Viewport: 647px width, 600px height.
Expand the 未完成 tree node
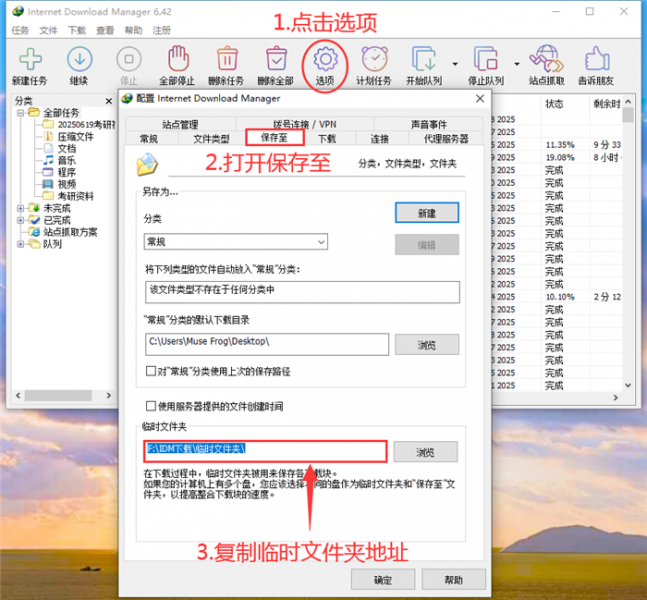22,208
